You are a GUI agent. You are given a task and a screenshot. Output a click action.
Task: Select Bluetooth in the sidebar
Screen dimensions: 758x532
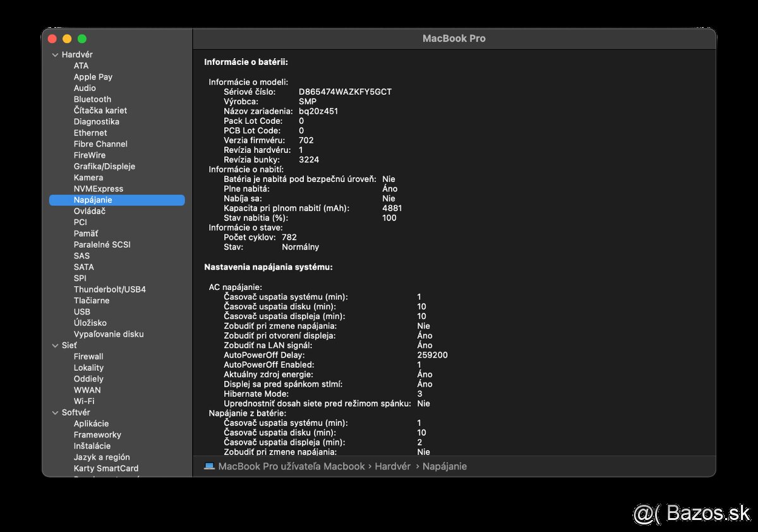(x=92, y=99)
